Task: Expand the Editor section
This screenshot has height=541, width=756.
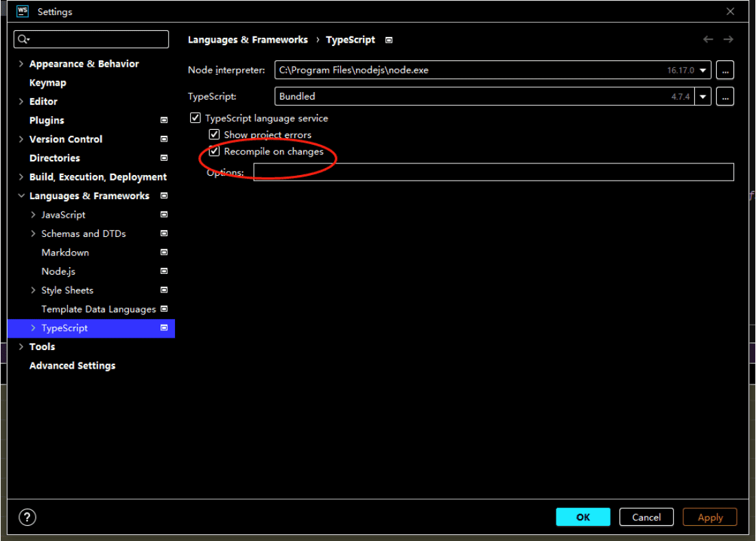Action: [x=21, y=102]
